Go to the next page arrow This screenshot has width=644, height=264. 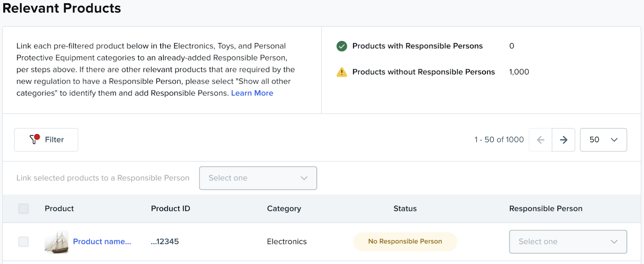point(563,140)
